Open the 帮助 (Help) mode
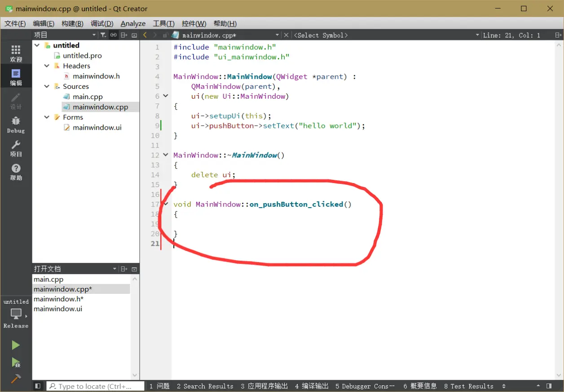This screenshot has height=392, width=564. point(16,172)
